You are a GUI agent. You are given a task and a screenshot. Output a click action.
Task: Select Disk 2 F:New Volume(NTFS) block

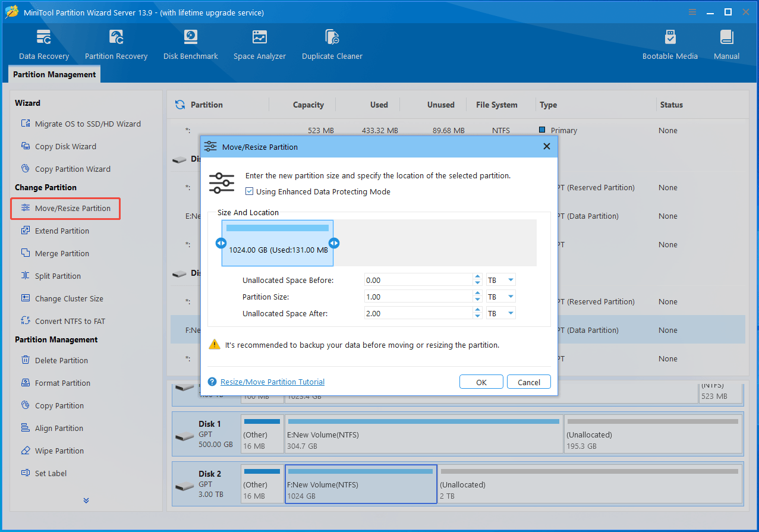point(361,484)
